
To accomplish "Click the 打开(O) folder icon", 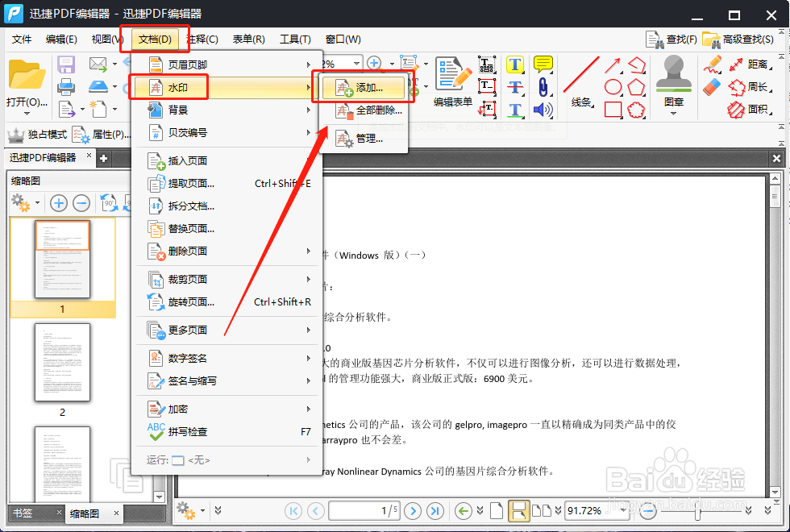I will click(x=26, y=75).
